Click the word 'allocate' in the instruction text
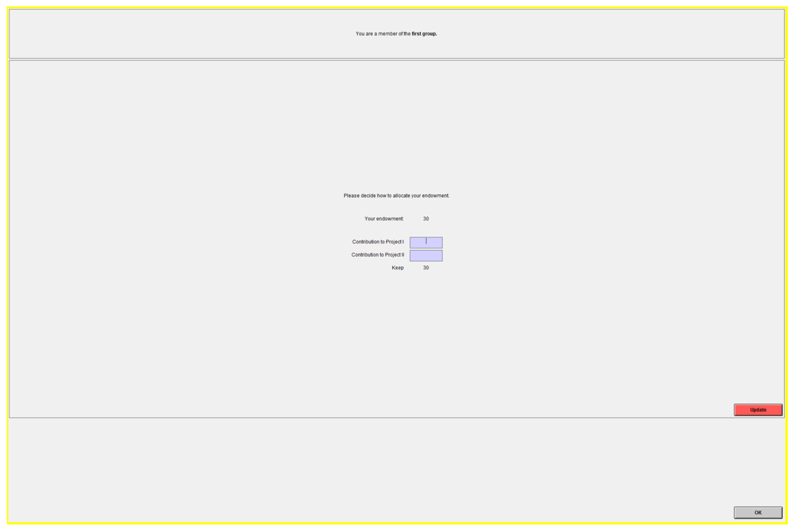 point(401,196)
